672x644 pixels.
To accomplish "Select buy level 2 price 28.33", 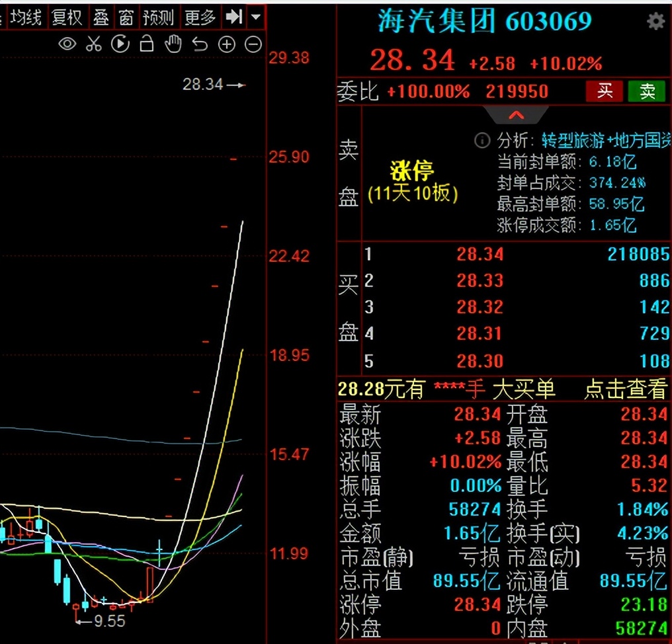I will tap(480, 280).
